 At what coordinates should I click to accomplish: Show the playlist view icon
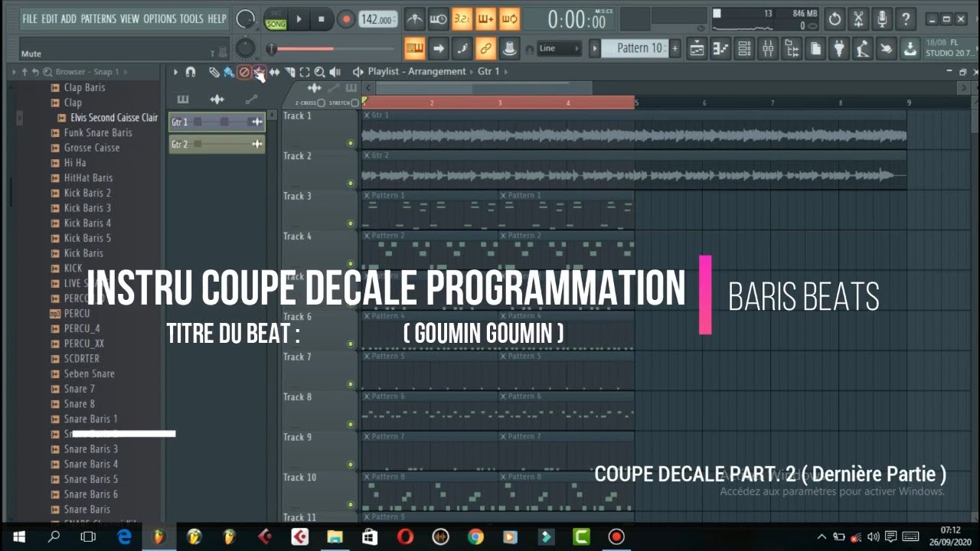pyautogui.click(x=697, y=49)
